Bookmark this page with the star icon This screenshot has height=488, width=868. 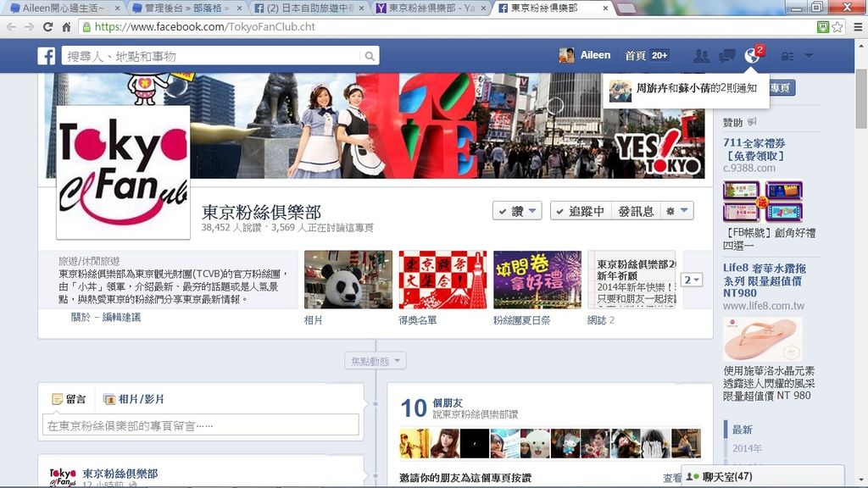837,26
